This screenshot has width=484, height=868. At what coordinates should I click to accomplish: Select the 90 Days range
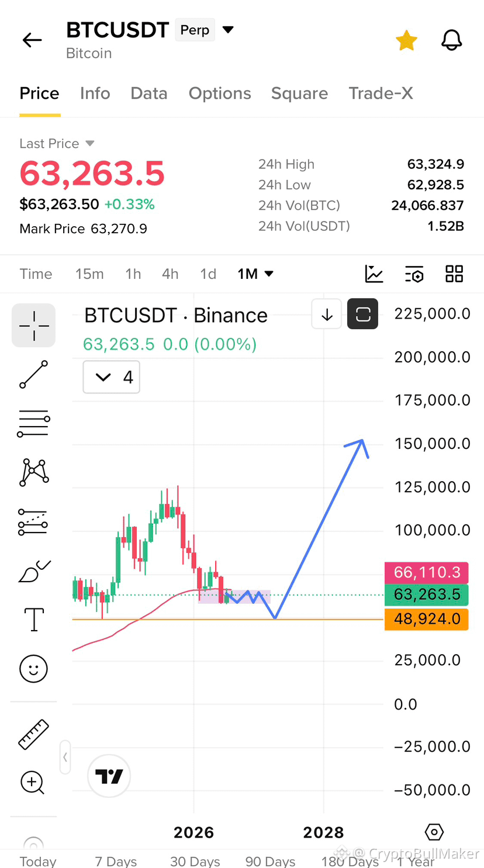pyautogui.click(x=270, y=861)
